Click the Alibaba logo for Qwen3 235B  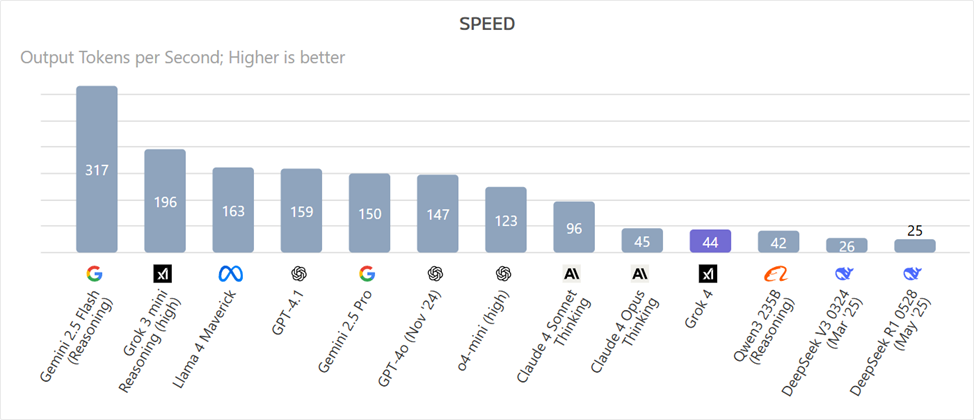tap(777, 273)
